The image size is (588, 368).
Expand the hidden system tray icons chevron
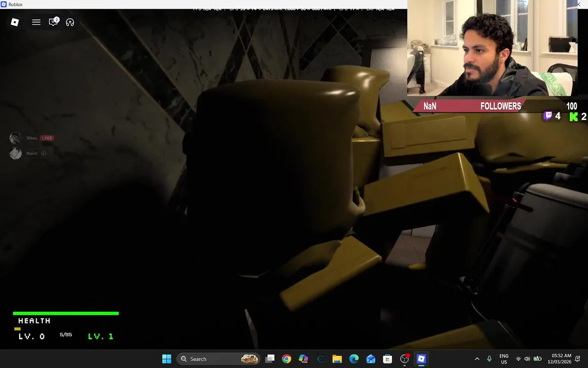coord(477,359)
